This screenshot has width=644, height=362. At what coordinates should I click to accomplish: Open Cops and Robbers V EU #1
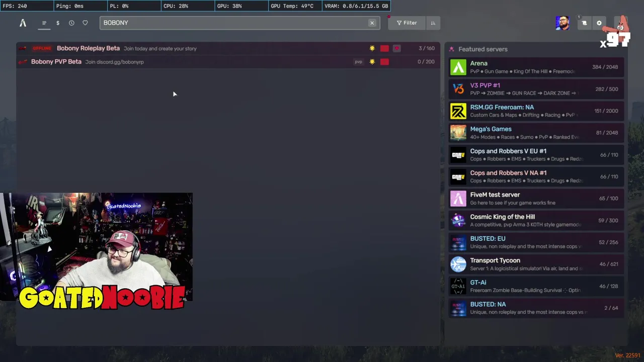536,155
